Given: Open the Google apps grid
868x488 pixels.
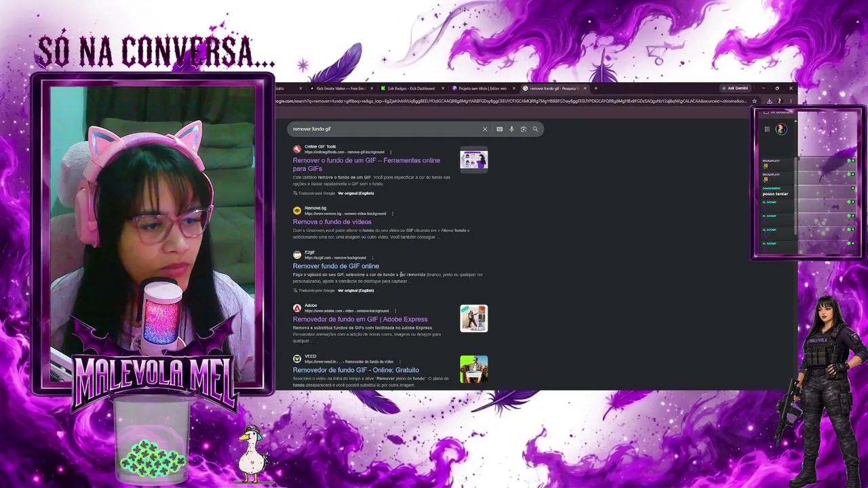Looking at the screenshot, I should [x=767, y=129].
